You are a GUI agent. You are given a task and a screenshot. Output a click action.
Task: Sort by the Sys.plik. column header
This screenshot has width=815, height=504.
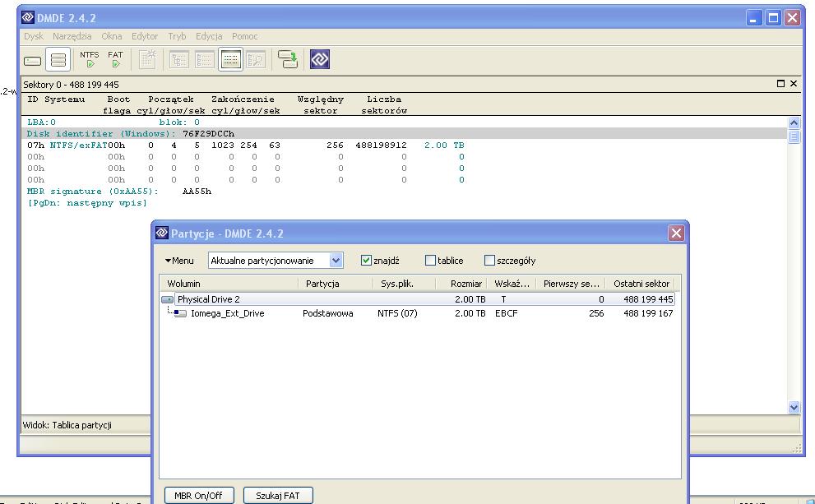(x=404, y=284)
